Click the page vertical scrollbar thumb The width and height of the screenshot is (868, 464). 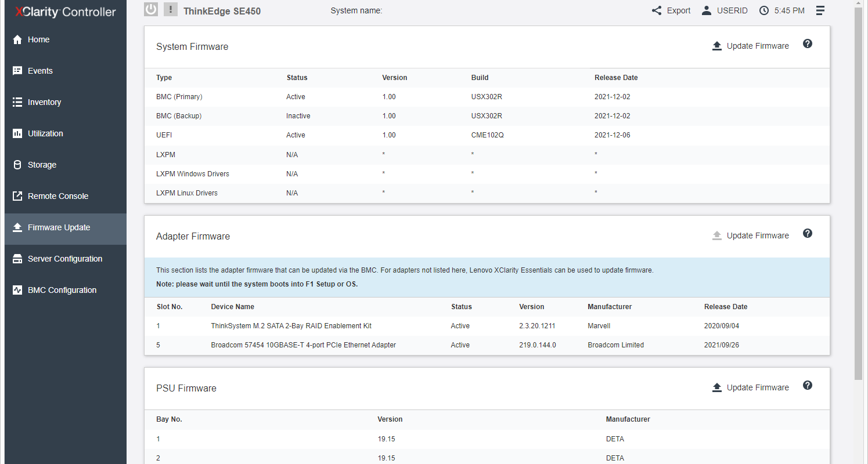tap(859, 194)
